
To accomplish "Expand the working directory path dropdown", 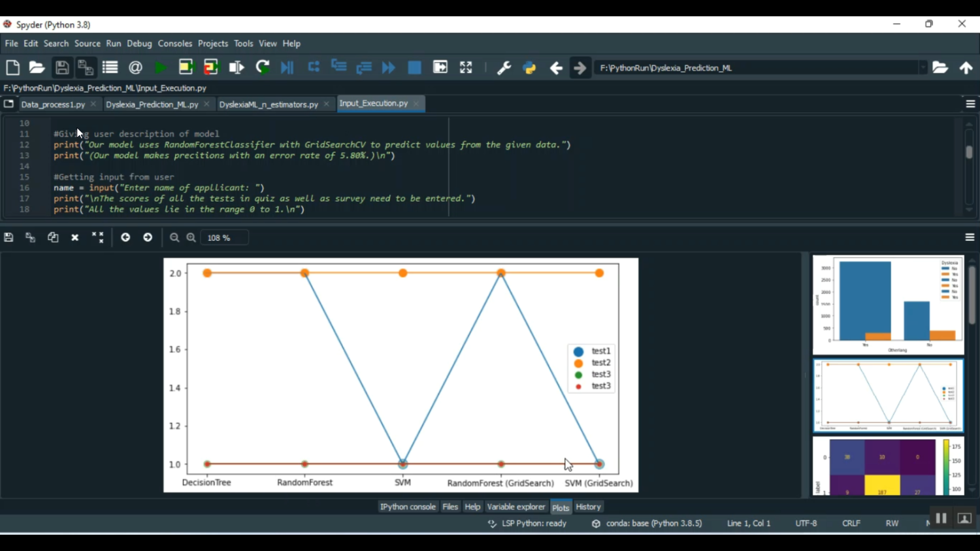I will 923,68.
